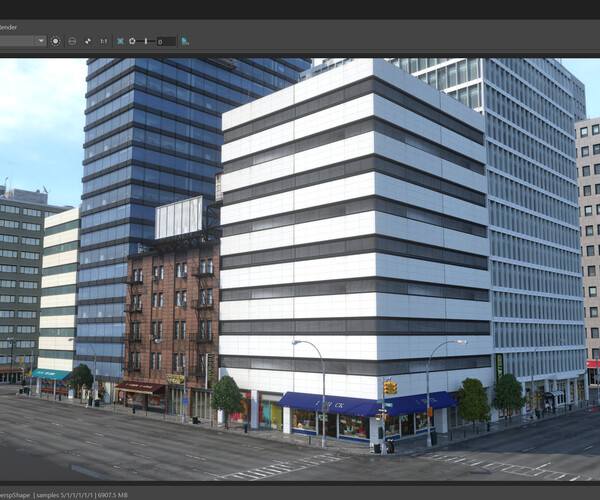Click the samples 5/1/1/1/1/1 status text
This screenshot has height=500, width=600.
coord(63,495)
